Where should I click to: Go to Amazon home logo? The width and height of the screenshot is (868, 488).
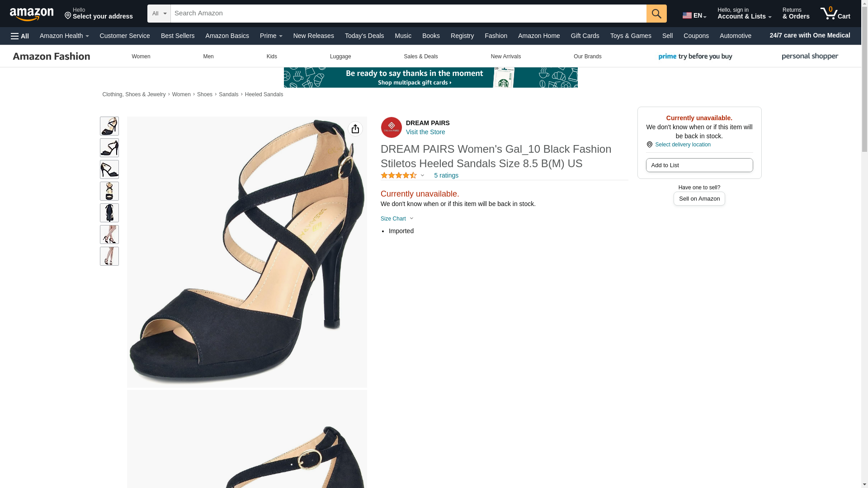(32, 14)
